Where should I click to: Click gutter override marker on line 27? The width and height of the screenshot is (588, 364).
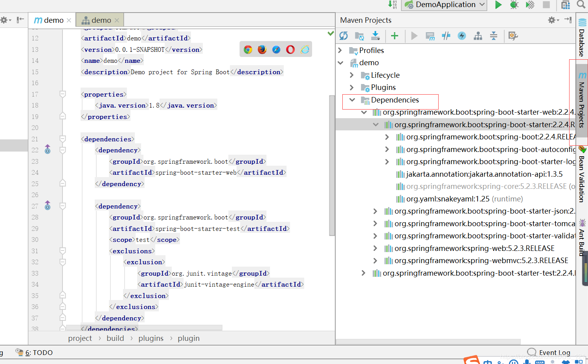48,205
